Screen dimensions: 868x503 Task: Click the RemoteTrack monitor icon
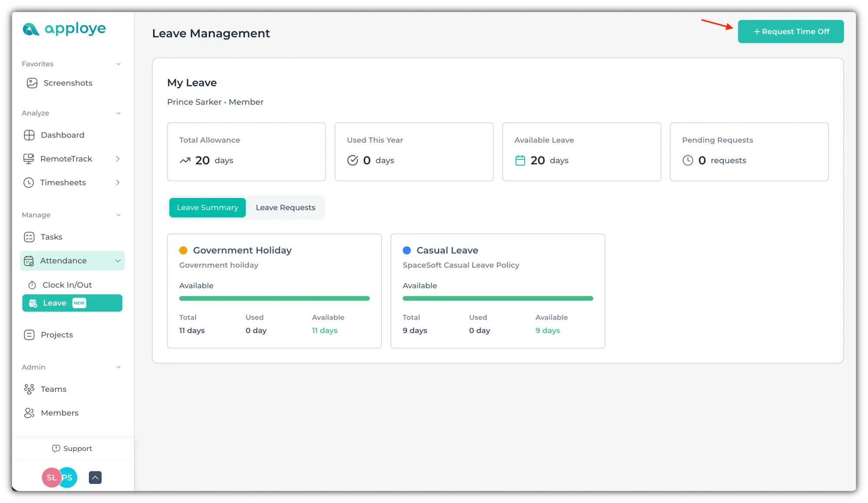coord(29,159)
